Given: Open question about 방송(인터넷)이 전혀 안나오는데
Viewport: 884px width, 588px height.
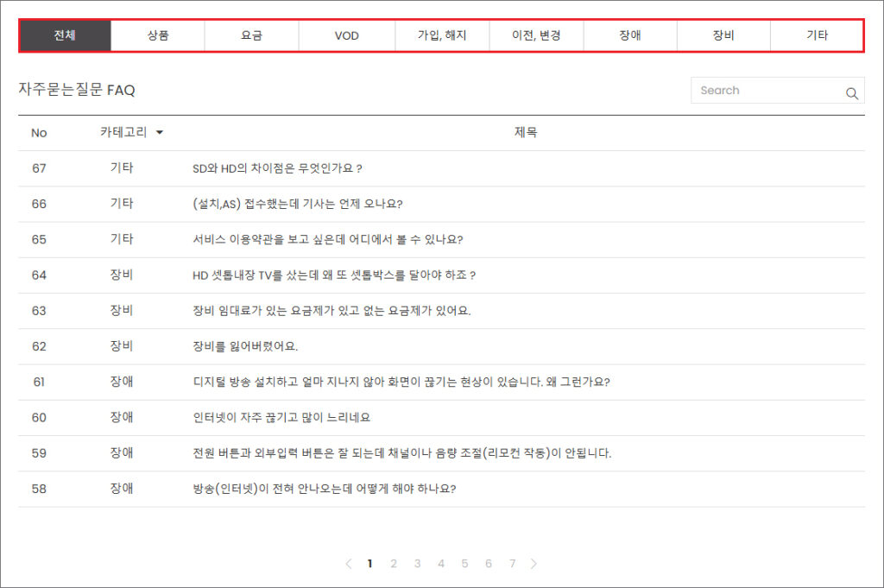Looking at the screenshot, I should pos(325,489).
